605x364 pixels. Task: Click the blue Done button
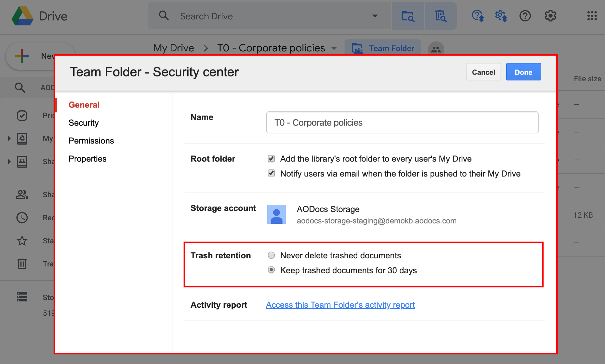523,72
